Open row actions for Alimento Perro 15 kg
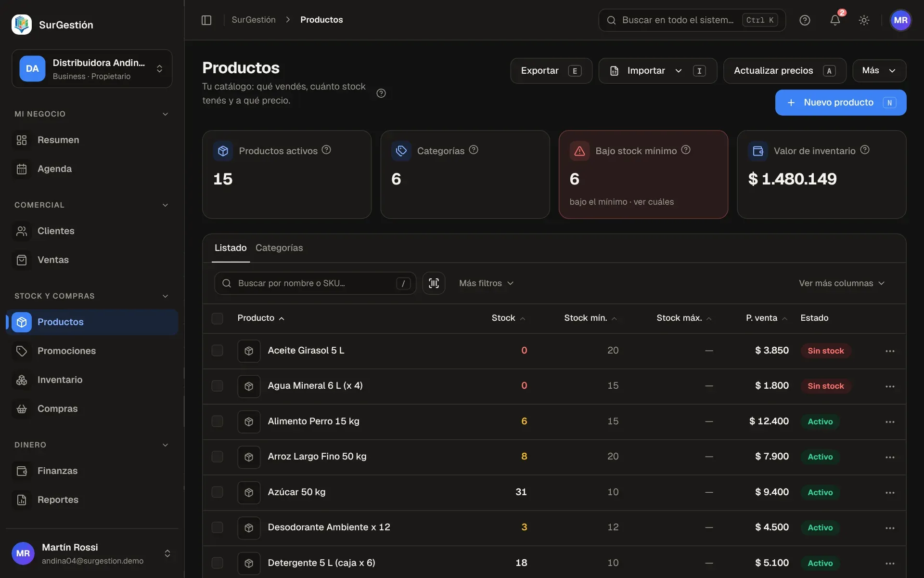 pyautogui.click(x=890, y=422)
